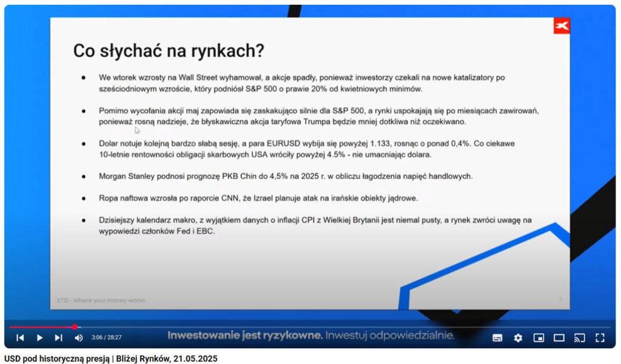
Task: Click 'Inwestowanie jest ryzykowne' disclaimer text
Action: [245, 336]
